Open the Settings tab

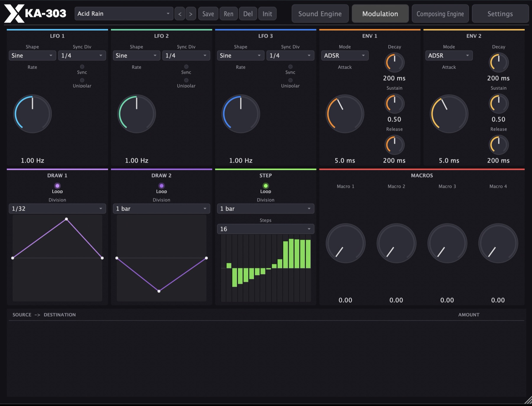click(x=500, y=14)
